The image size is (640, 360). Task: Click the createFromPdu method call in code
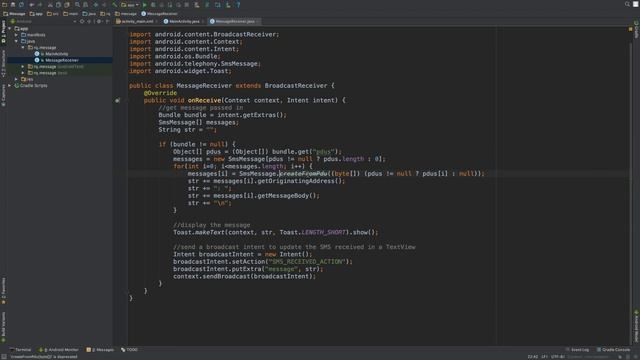303,173
